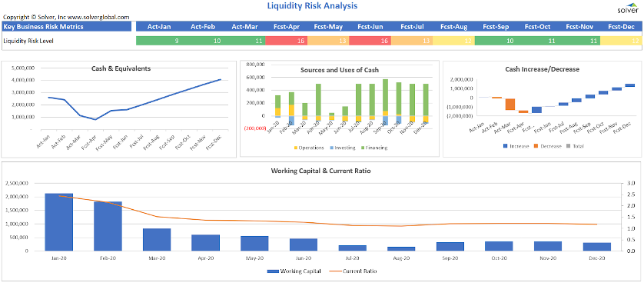Viewport: 644px width, 286px height.
Task: Select the Apr-20 Working Capital bar
Action: [x=206, y=243]
